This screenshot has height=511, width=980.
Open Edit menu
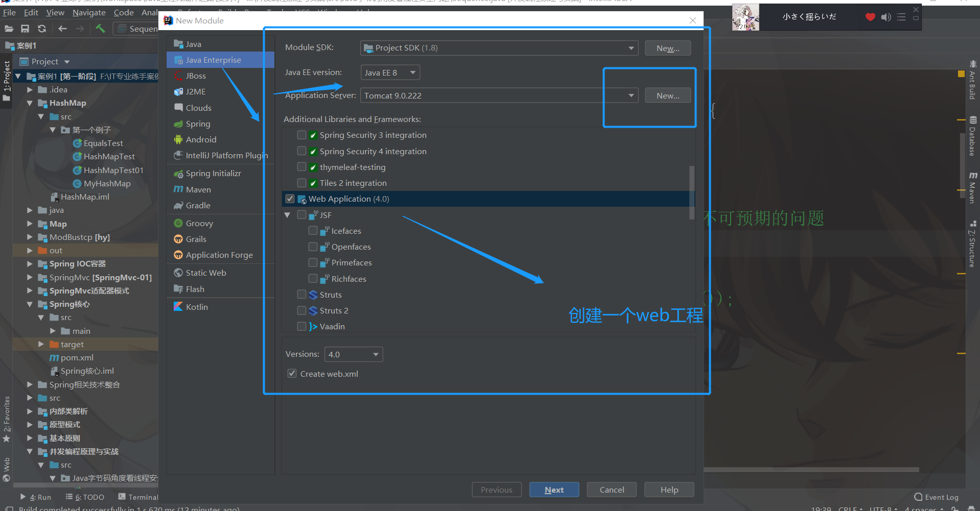pyautogui.click(x=31, y=12)
